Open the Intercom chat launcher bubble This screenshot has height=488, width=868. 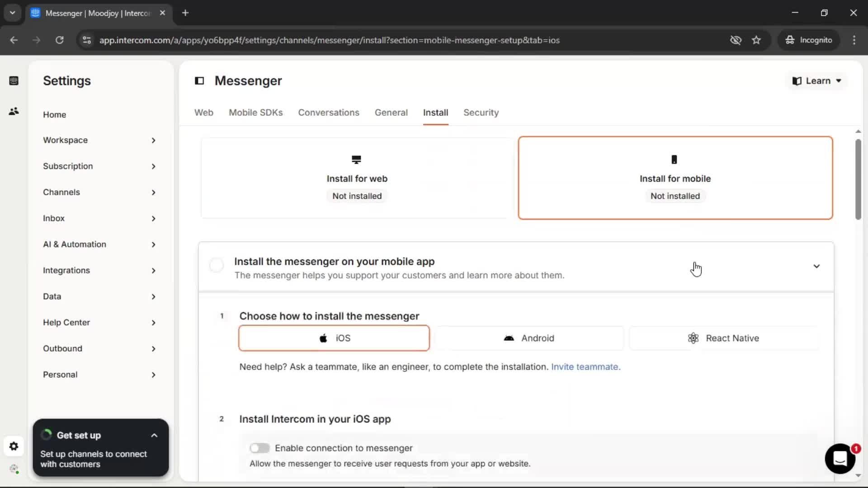coord(840,459)
